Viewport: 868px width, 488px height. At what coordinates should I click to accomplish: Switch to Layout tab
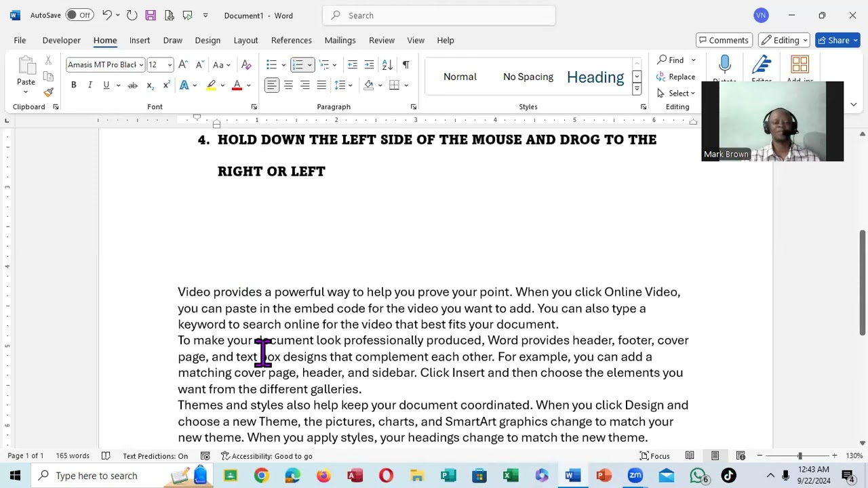[245, 40]
